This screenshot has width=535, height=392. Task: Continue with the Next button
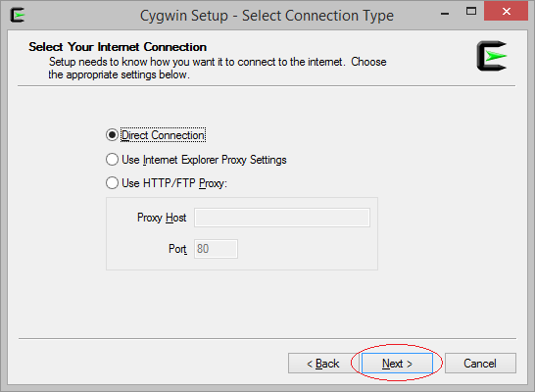pos(397,363)
